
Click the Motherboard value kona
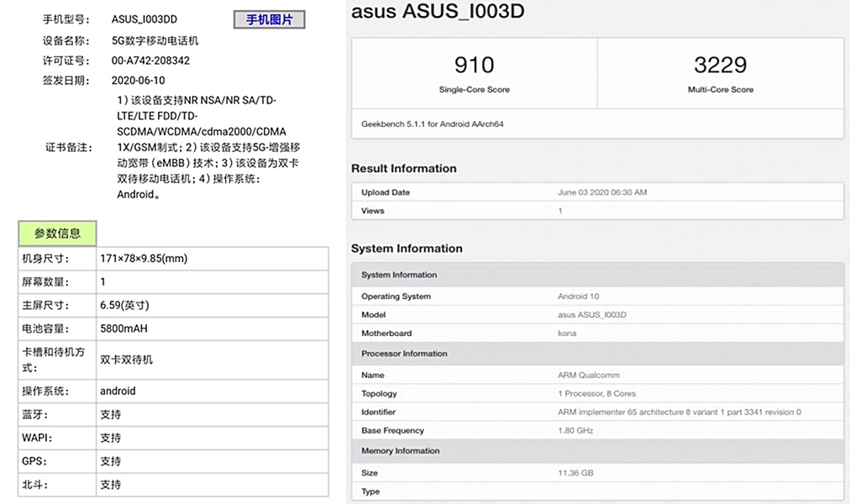point(567,333)
